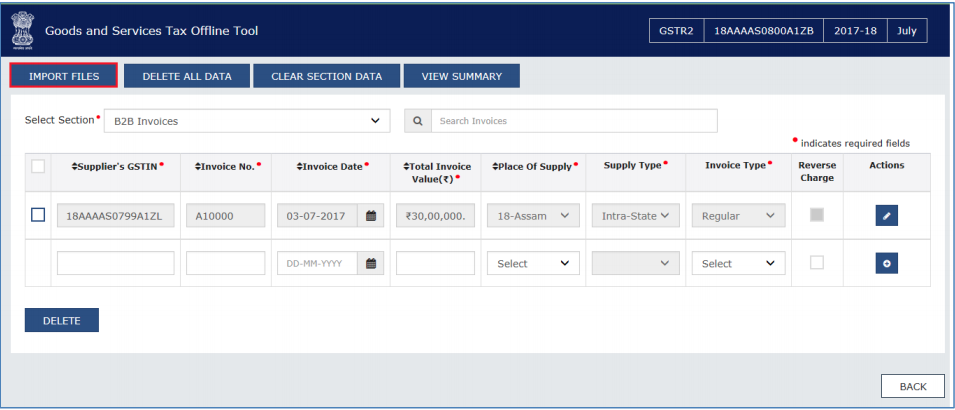Click the plus add-row icon in Actions
The width and height of the screenshot is (955, 410).
pos(886,263)
